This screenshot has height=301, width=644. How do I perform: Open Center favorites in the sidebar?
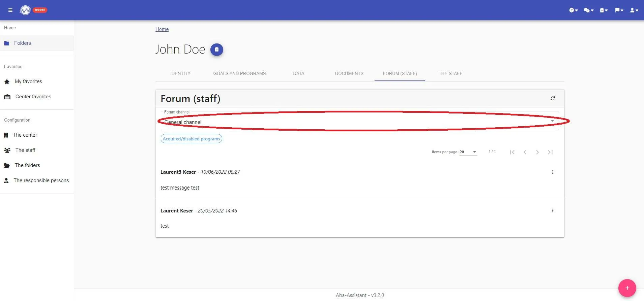(x=37, y=97)
